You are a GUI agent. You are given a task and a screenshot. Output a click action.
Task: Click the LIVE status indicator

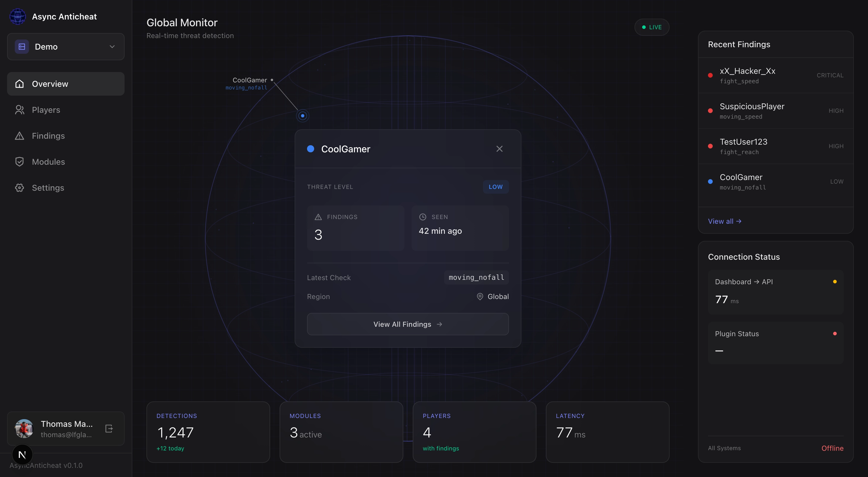point(652,27)
